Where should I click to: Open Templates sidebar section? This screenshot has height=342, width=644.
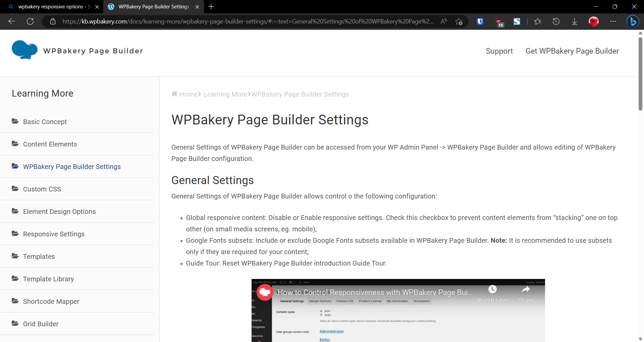click(x=39, y=256)
